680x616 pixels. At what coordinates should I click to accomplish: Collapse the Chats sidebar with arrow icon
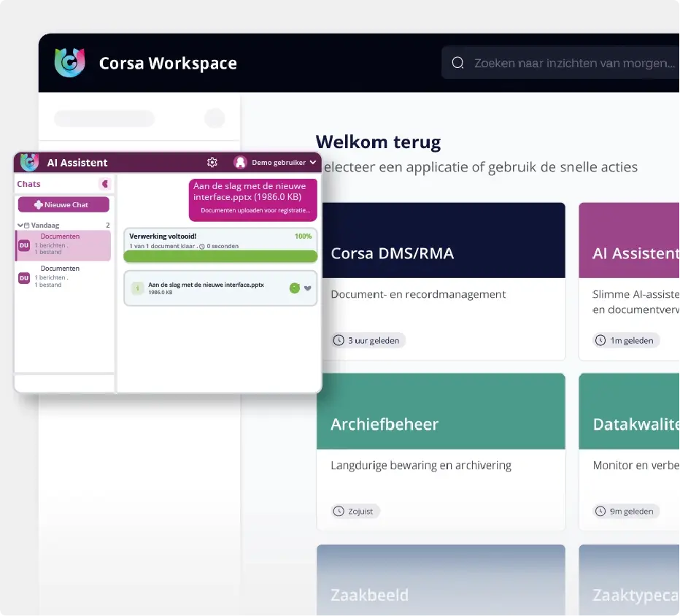(104, 184)
